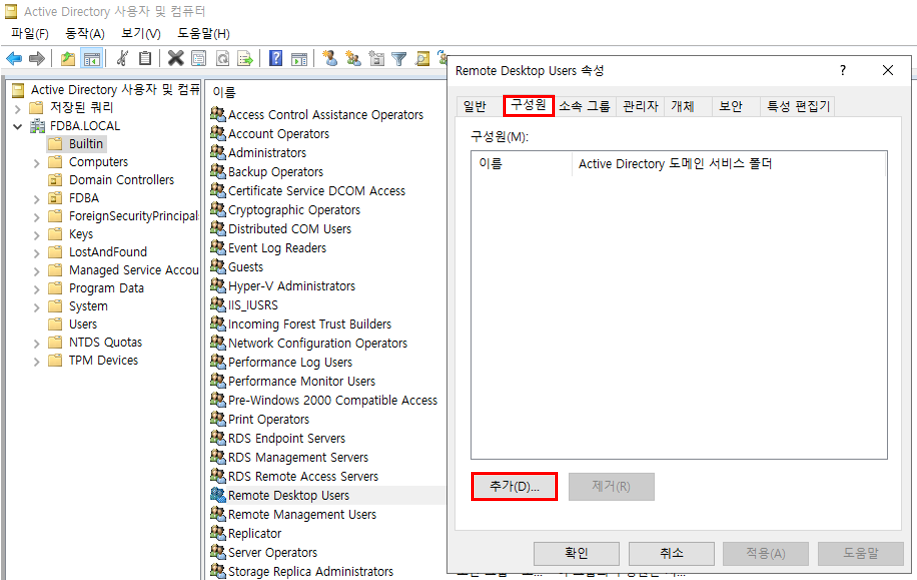Toggle the action pane icon
917x580 pixels.
coord(299,58)
